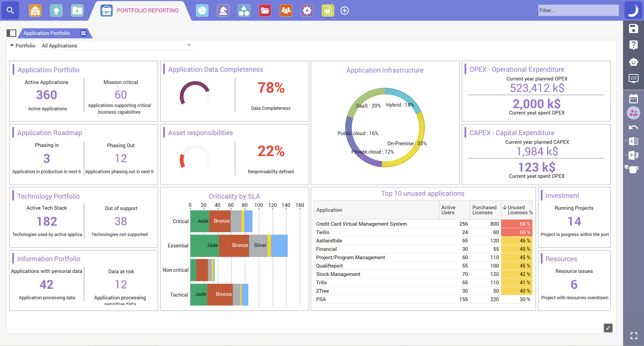Open the Application Portfolio tab menu
Image resolution: width=644 pixels, height=346 pixels.
(x=83, y=33)
